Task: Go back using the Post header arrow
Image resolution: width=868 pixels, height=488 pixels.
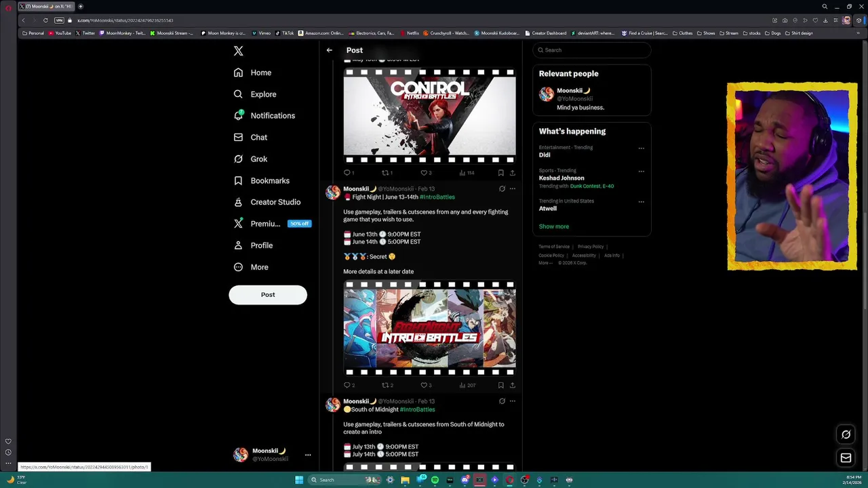Action: [x=330, y=50]
